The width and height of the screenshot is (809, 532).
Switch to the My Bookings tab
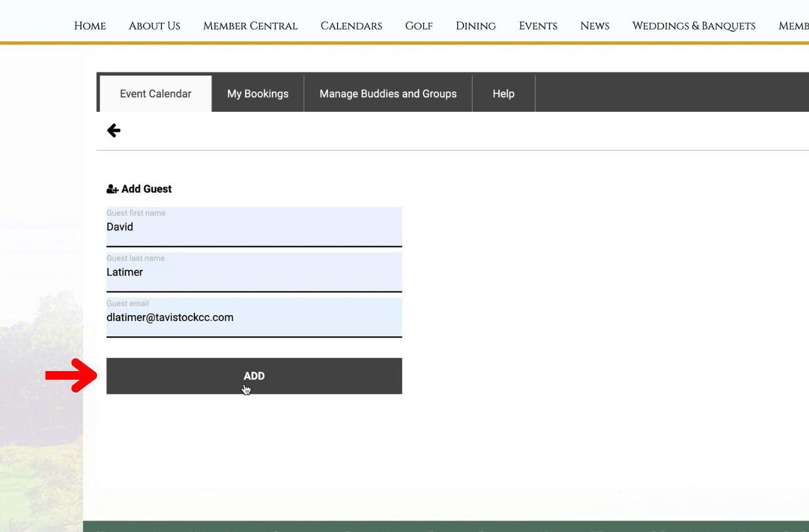pyautogui.click(x=258, y=94)
